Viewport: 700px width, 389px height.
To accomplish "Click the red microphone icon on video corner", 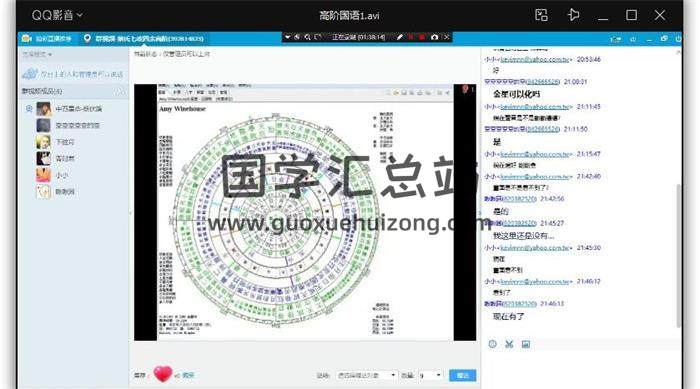I will click(x=466, y=89).
